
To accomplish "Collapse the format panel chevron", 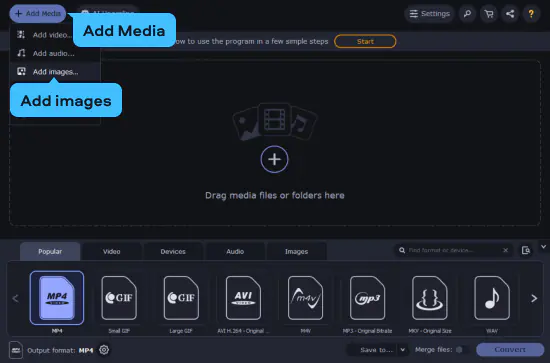I will point(543,247).
